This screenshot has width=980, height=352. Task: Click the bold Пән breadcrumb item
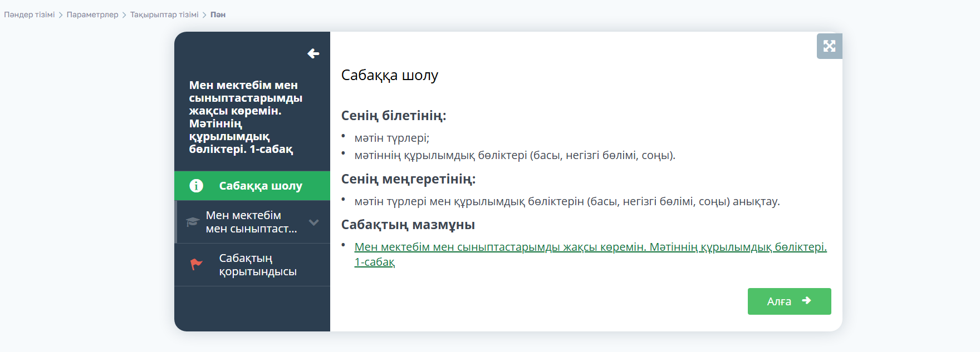218,14
